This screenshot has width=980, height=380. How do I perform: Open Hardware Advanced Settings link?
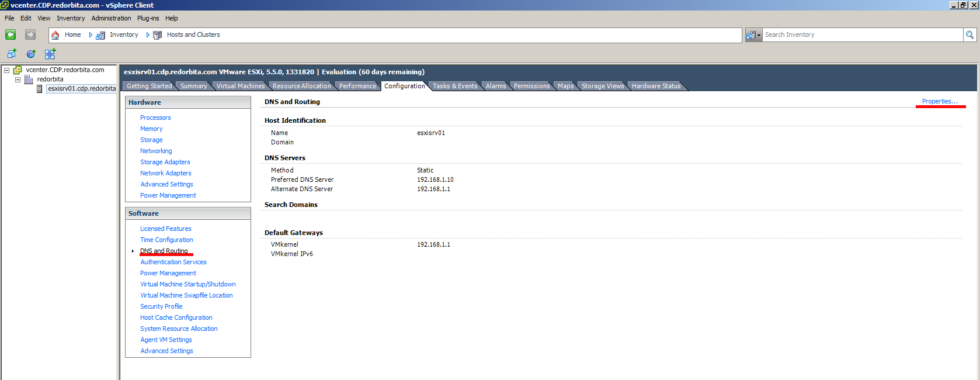tap(166, 184)
